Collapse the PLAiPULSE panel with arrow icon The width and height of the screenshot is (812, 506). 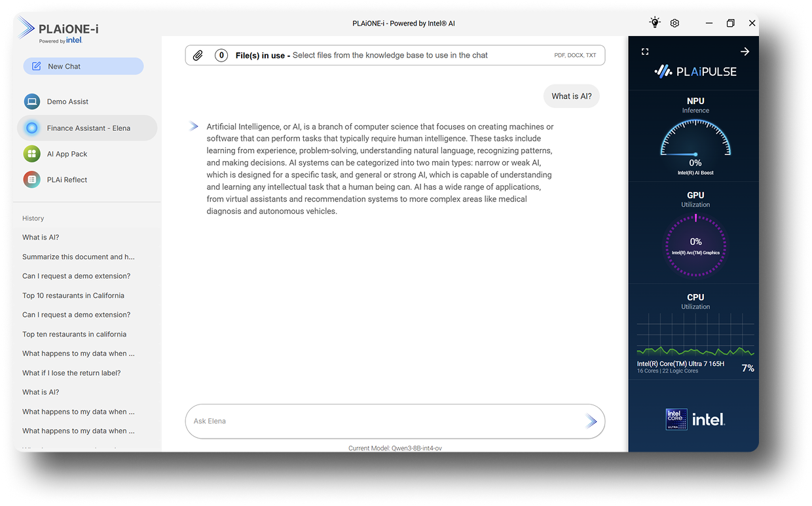click(745, 52)
